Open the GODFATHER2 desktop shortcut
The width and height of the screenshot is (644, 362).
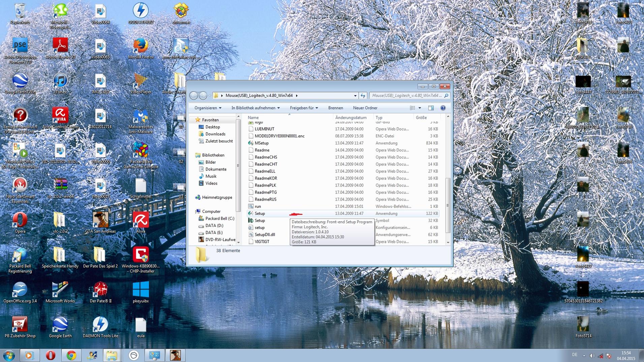pos(141,14)
